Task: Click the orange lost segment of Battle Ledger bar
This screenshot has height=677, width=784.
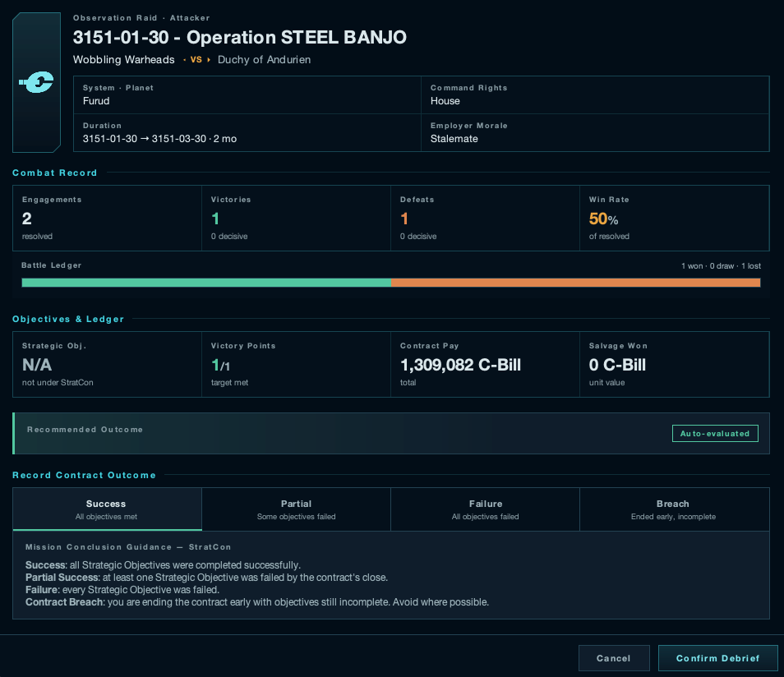Action: point(575,283)
